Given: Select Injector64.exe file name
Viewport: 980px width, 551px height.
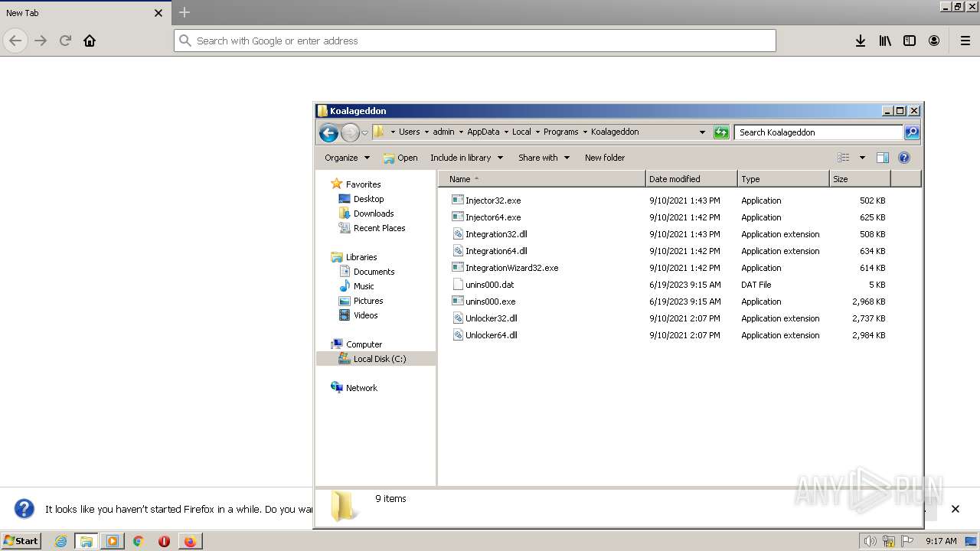Looking at the screenshot, I should point(493,217).
